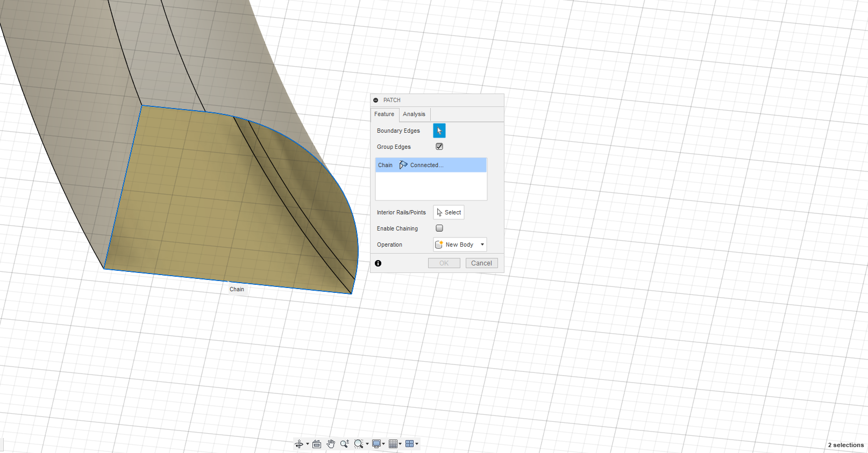Open the Viewports layout icon
The width and height of the screenshot is (868, 453).
click(410, 444)
